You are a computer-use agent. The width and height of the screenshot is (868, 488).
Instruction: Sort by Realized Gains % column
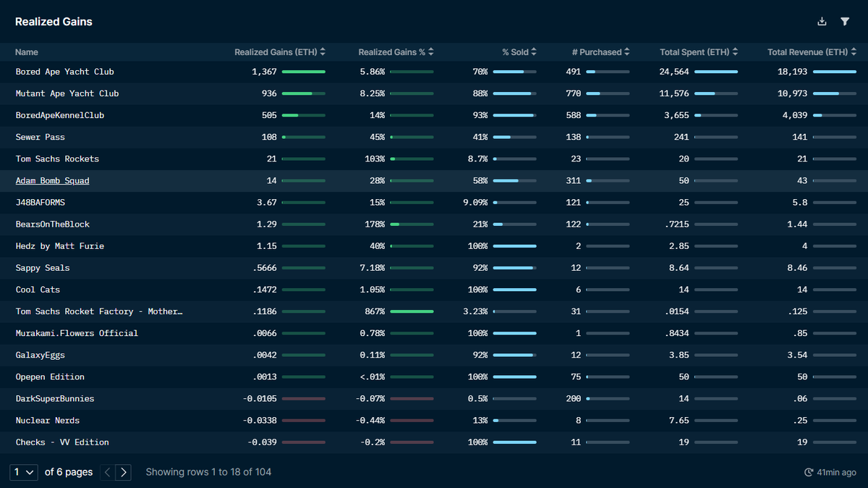point(396,52)
